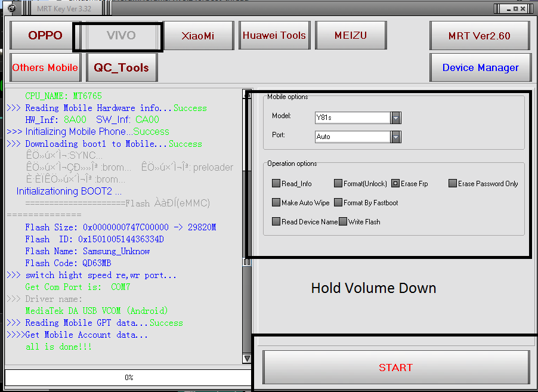Open the app icon in title bar
This screenshot has height=392, width=538.
(11, 8)
